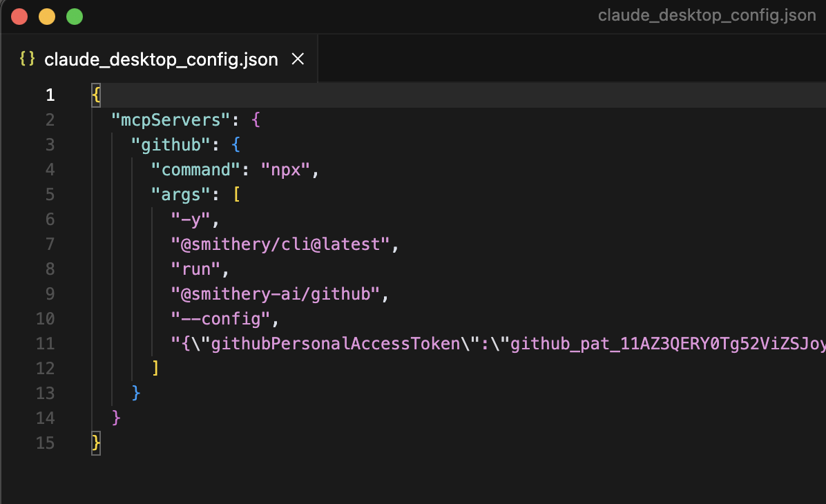
Task: Click the github_pat token value text
Action: [x=668, y=344]
